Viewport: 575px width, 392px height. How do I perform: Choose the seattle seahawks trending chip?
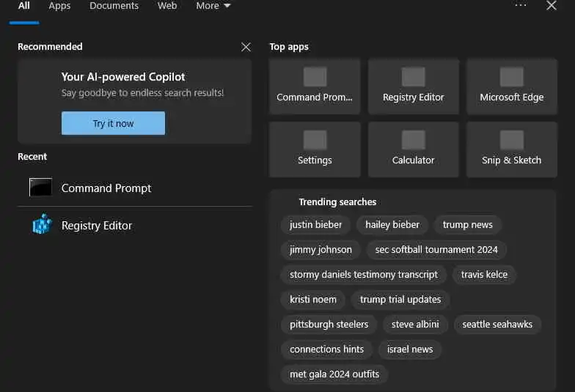pos(497,325)
